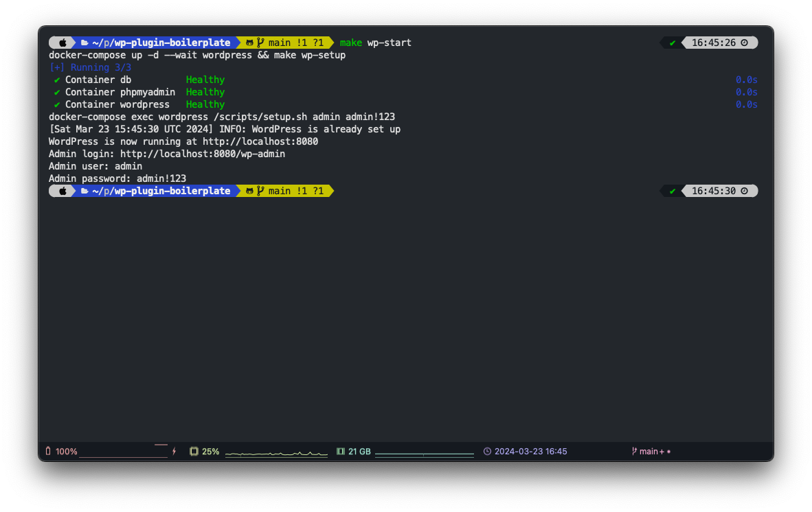Image resolution: width=812 pixels, height=512 pixels.
Task: Click the second ~/p/wp-plugin-boilerplate path segment
Action: coord(161,191)
